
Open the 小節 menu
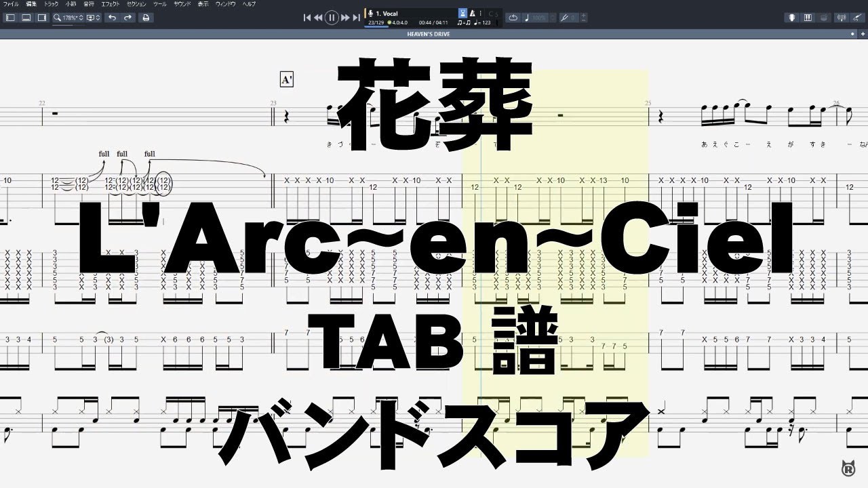pos(71,4)
